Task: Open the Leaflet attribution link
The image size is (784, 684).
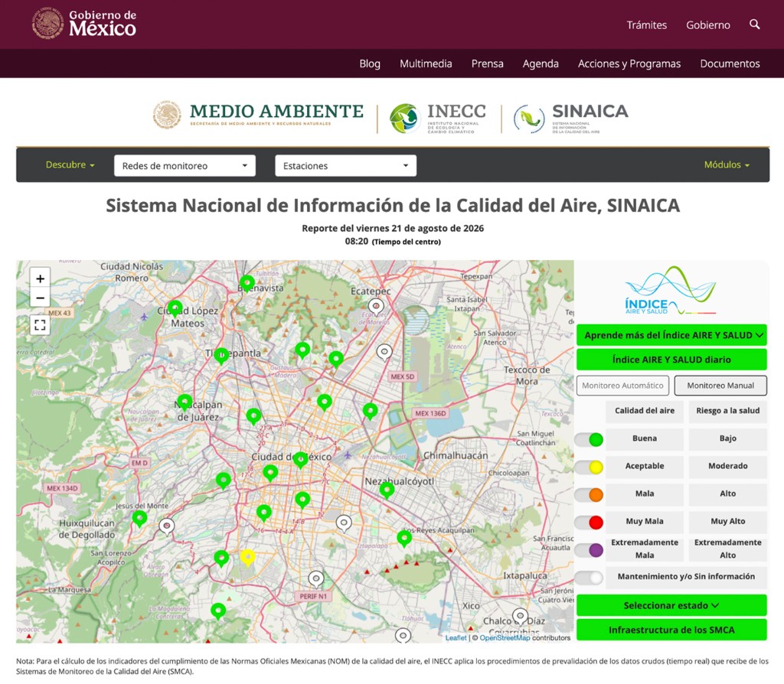Action: 456,638
